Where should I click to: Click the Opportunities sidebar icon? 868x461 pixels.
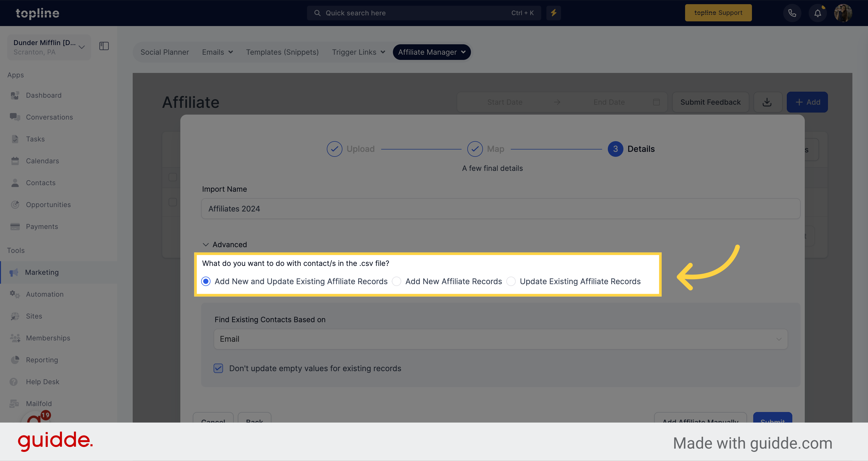point(16,204)
